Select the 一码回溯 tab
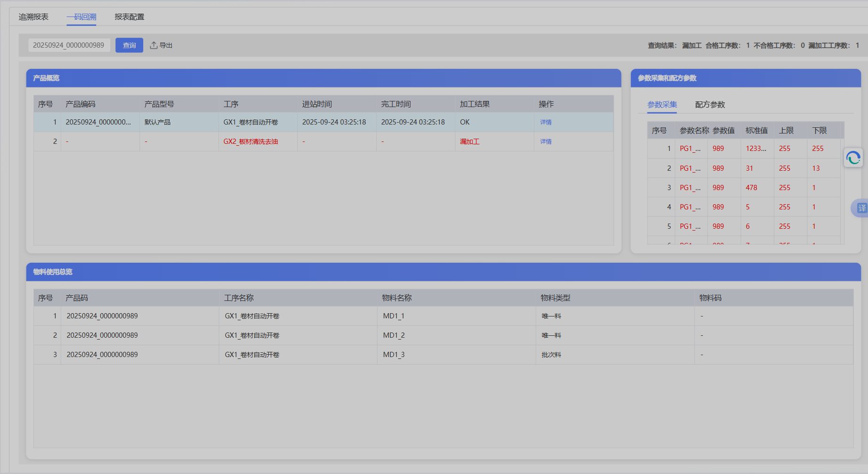Viewport: 868px width, 474px height. (x=81, y=17)
